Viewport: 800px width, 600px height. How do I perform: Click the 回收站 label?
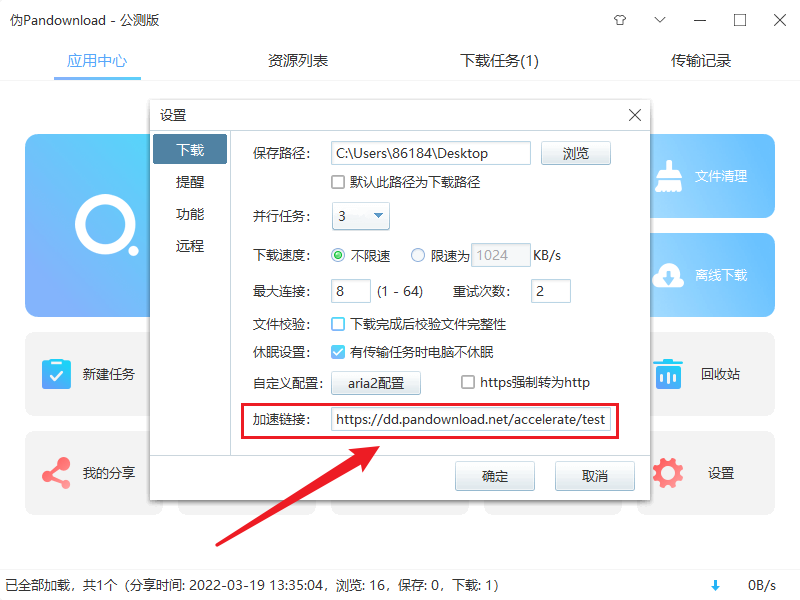720,374
